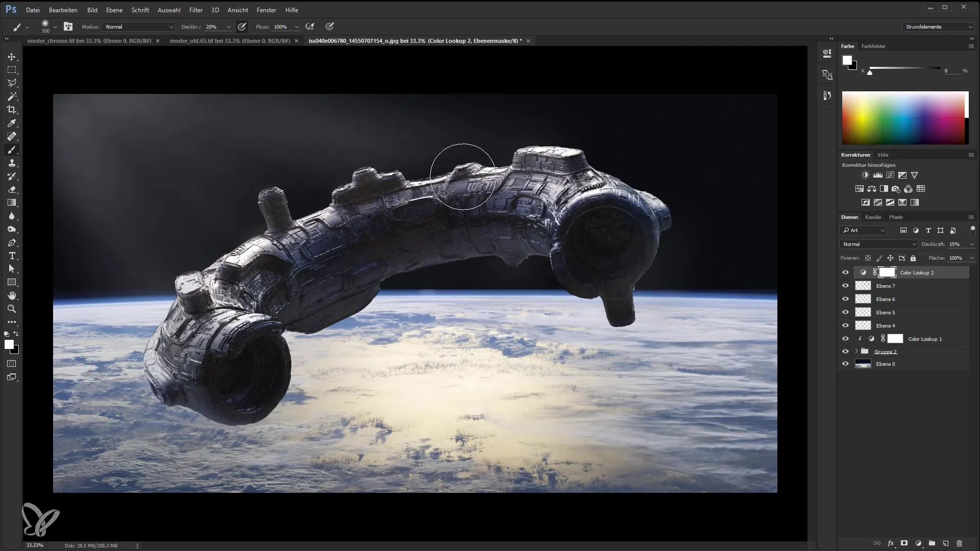Open the brush Modus dropdown
The image size is (980, 551).
point(138,27)
